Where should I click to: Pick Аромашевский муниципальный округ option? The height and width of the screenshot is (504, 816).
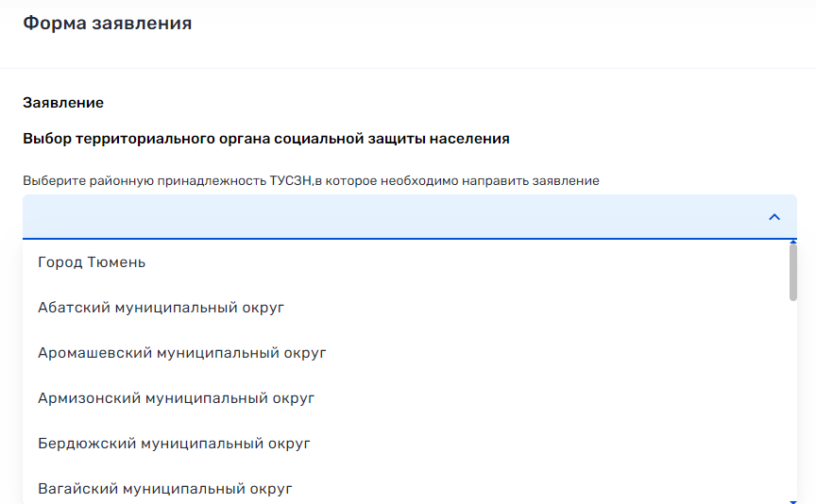181,353
